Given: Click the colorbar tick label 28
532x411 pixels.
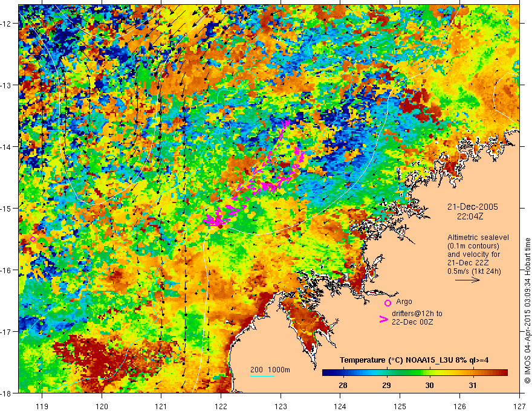Looking at the screenshot, I should pos(343,385).
